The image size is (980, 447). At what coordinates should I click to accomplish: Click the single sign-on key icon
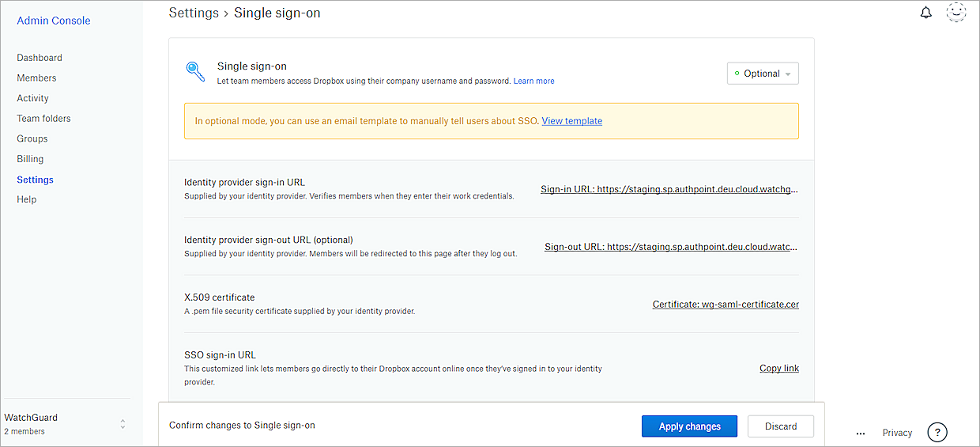pos(195,72)
